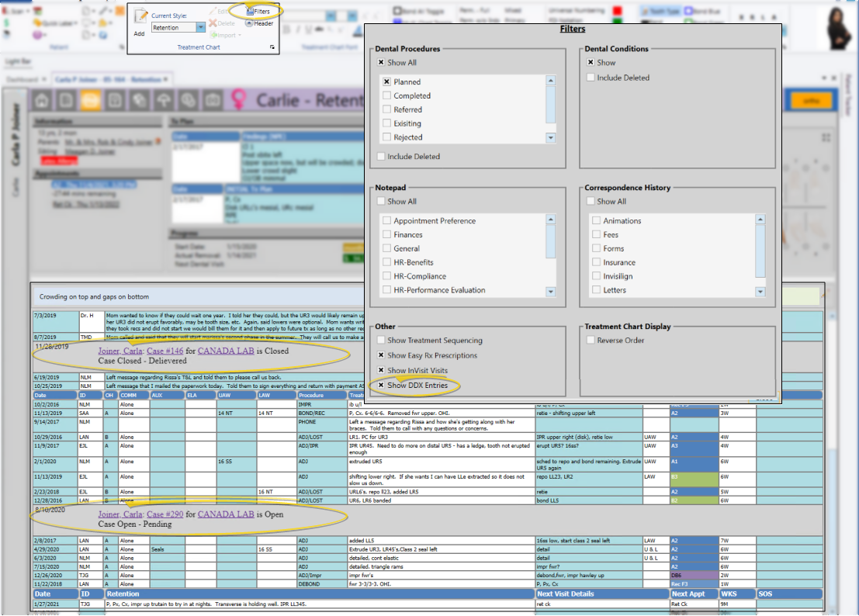Toggle the Header button in ribbon
This screenshot has height=616, width=859.
258,23
